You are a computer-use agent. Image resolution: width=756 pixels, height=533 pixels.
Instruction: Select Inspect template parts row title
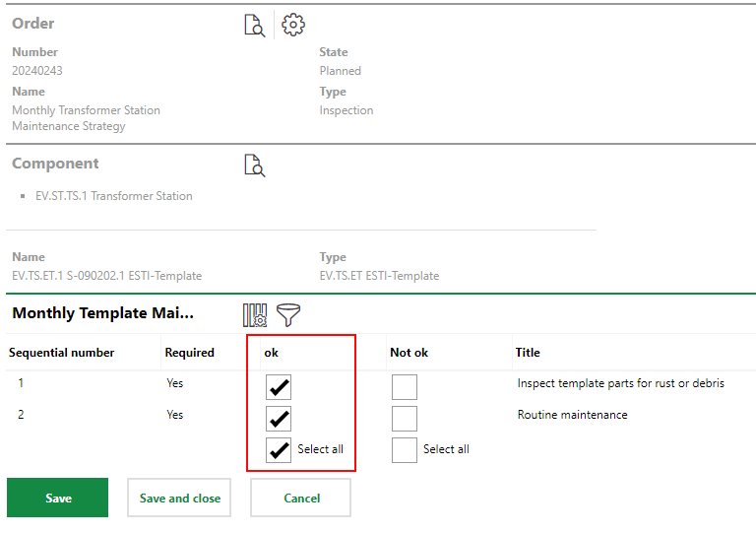(620, 383)
